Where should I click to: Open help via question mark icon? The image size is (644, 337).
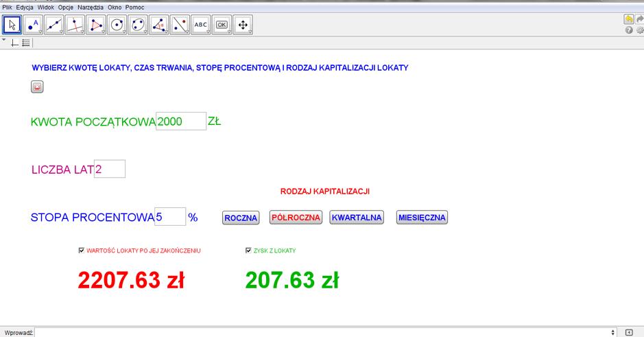click(629, 30)
